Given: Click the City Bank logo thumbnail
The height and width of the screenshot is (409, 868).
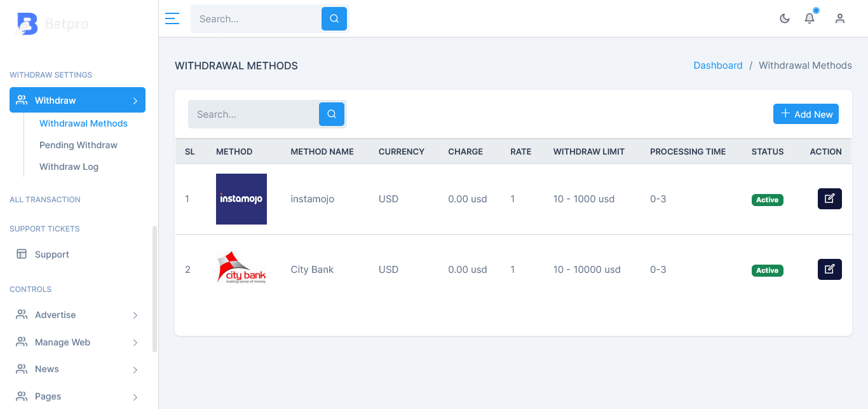Looking at the screenshot, I should click(241, 267).
